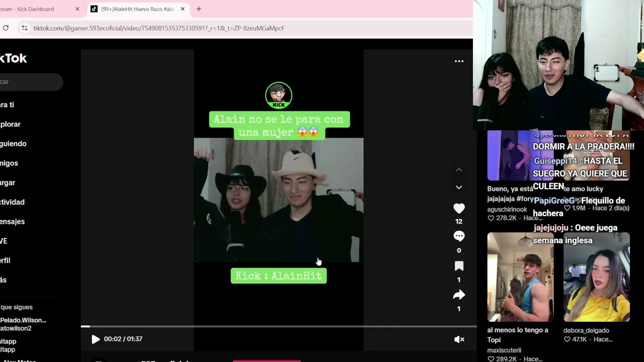Open the Amigos section

coord(9,163)
